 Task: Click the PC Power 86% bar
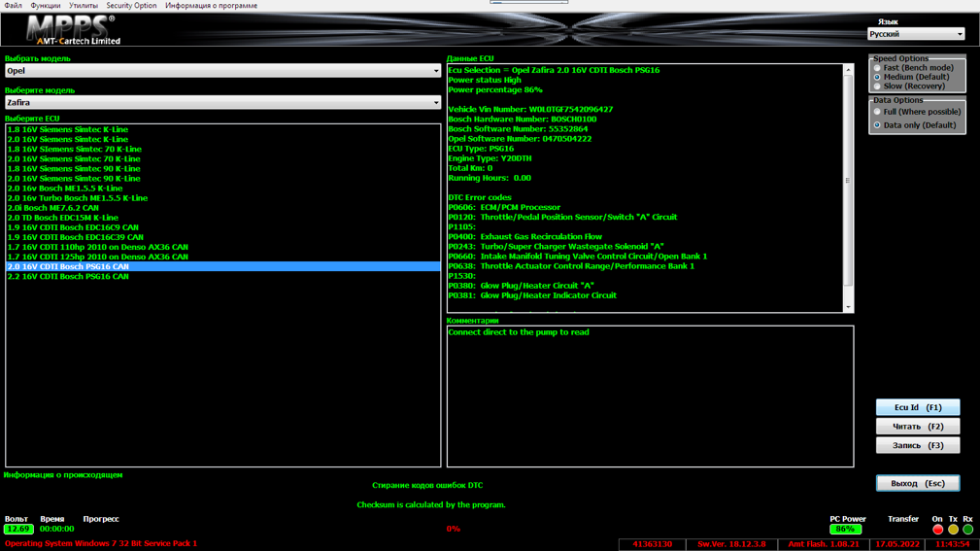845,529
